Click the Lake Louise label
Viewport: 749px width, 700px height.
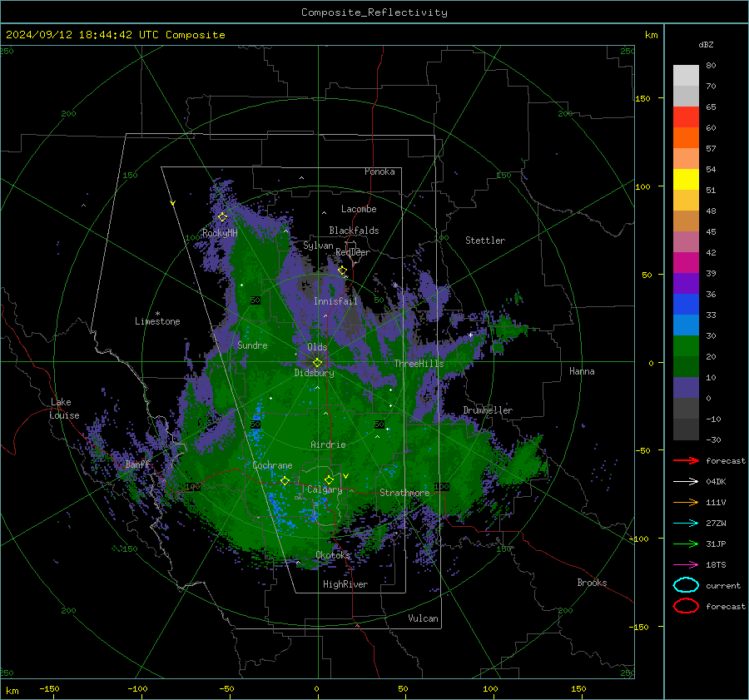64,409
